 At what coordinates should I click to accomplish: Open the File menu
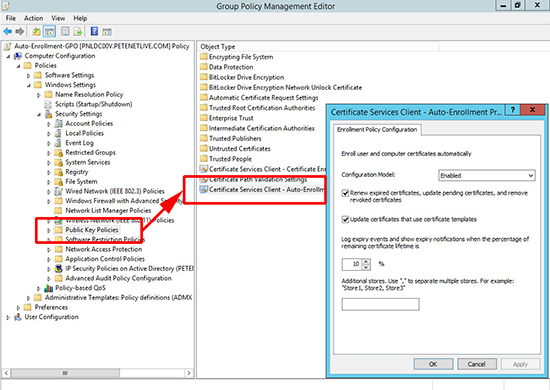11,18
